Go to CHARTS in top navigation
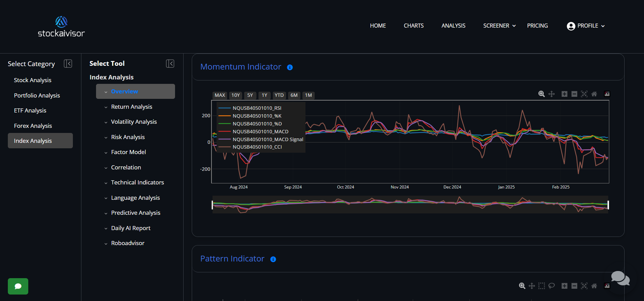This screenshot has width=644, height=301. click(x=413, y=26)
